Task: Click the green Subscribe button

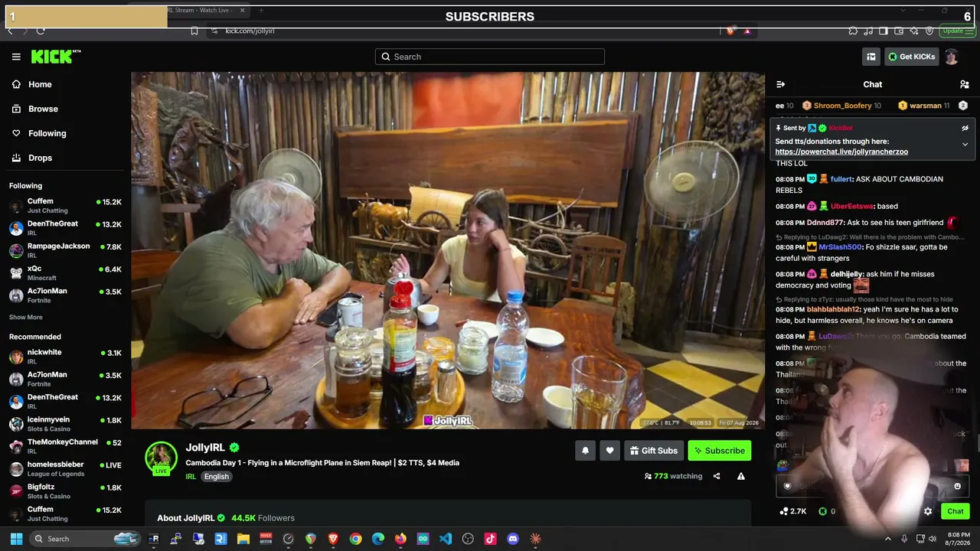Action: click(x=720, y=451)
